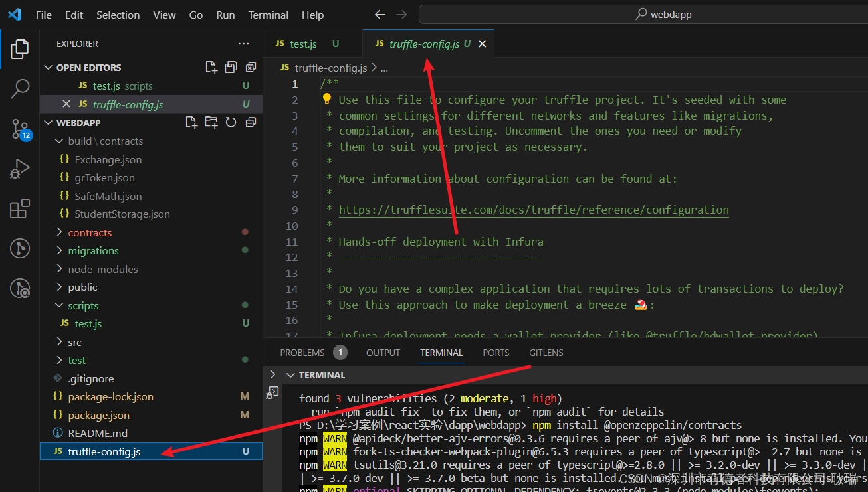Collapse the OPEN EDITORS section
The width and height of the screenshot is (868, 492).
point(48,68)
